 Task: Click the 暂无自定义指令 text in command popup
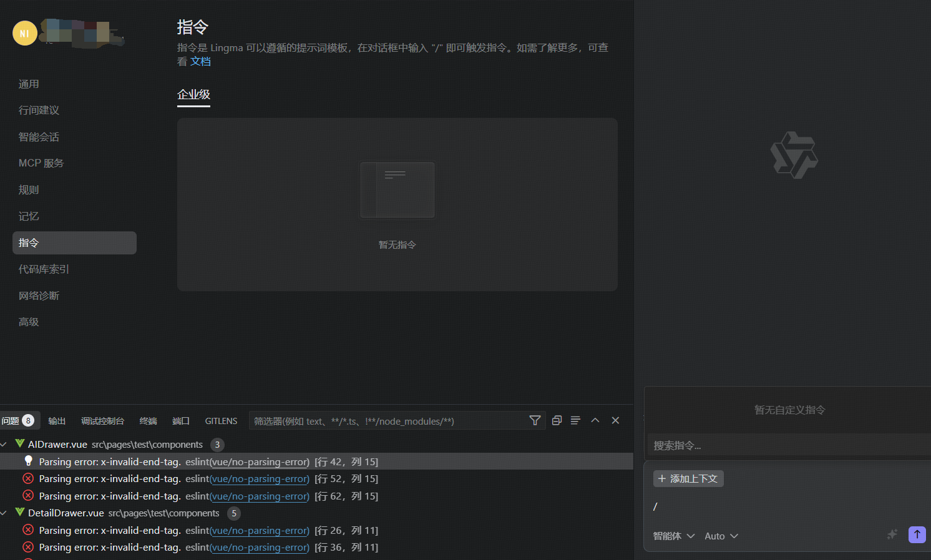point(789,410)
